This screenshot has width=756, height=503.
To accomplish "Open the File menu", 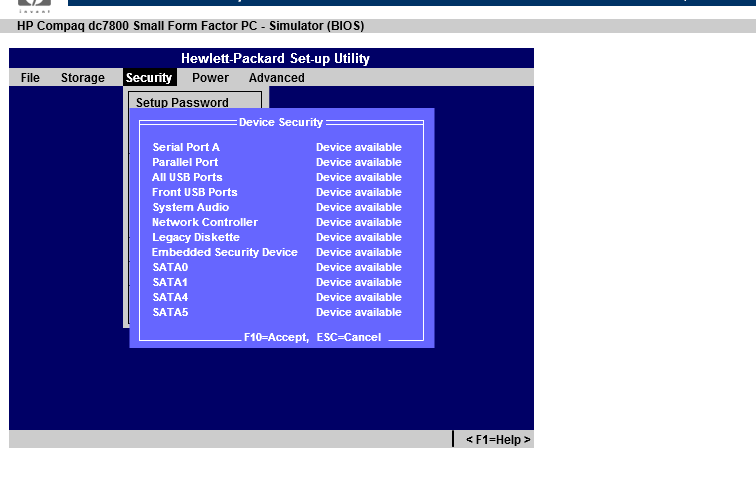I will click(x=30, y=78).
